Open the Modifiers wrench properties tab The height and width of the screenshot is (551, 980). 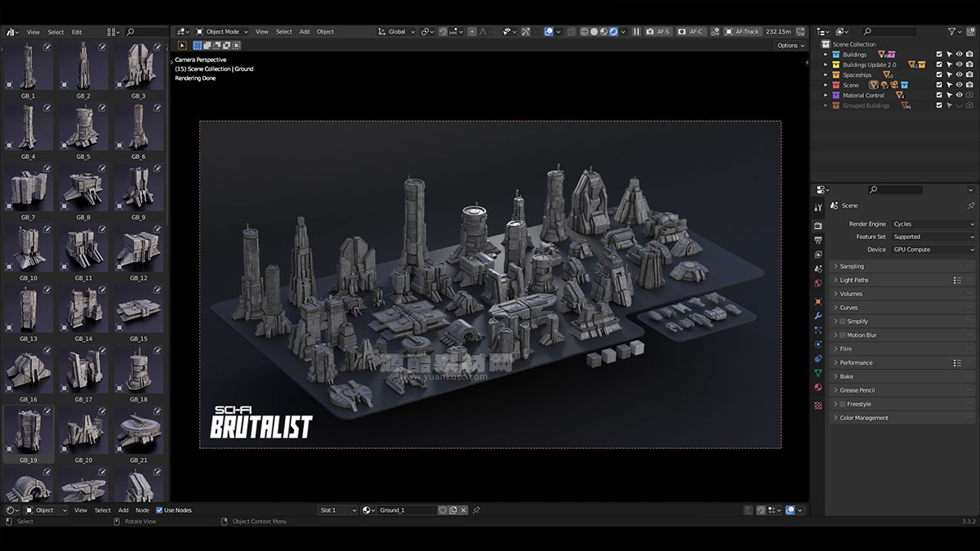(818, 316)
